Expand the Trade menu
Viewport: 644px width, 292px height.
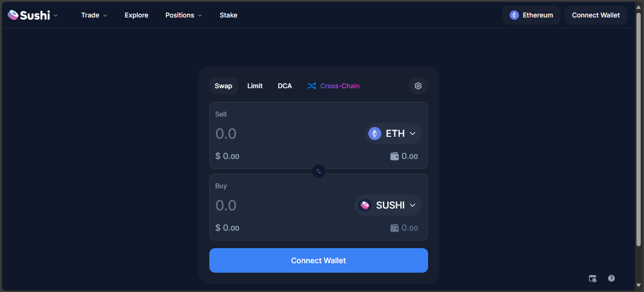[x=94, y=15]
